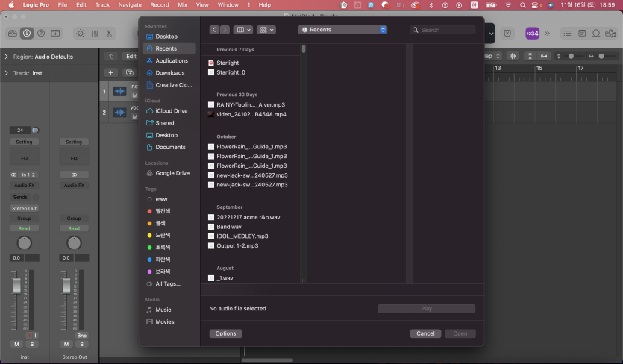Open Smart Controls in the toolbar
The width and height of the screenshot is (623, 364).
tap(79, 34)
